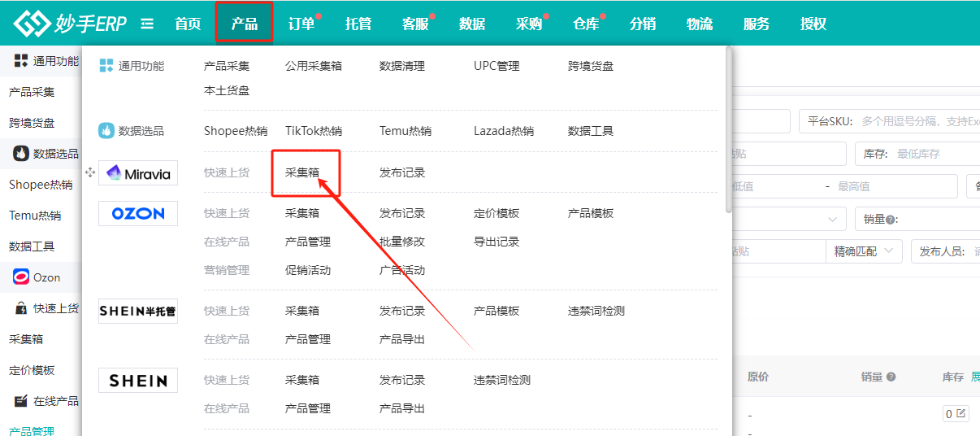
Task: Open the 托管 top menu
Action: coord(358,24)
